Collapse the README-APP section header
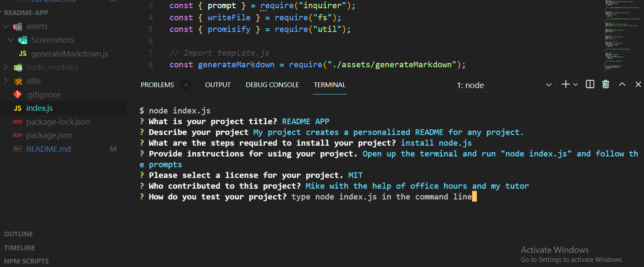The width and height of the screenshot is (644, 267). point(26,13)
